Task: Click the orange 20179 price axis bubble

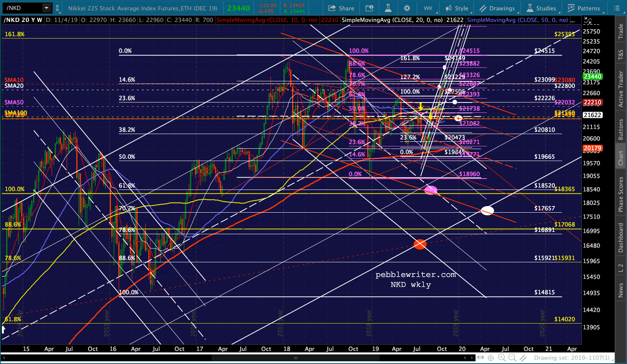Action: [593, 148]
